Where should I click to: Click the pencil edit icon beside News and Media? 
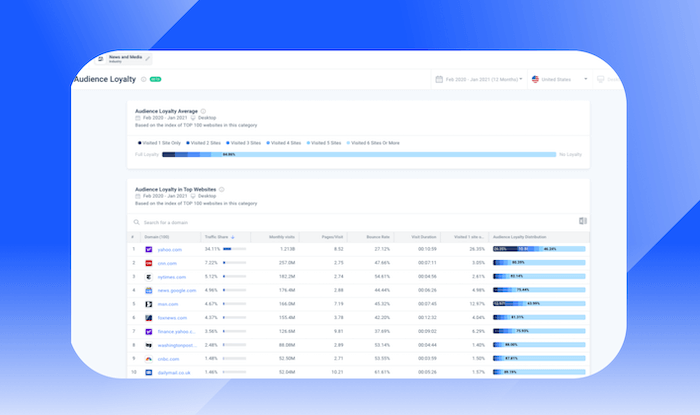coord(149,59)
